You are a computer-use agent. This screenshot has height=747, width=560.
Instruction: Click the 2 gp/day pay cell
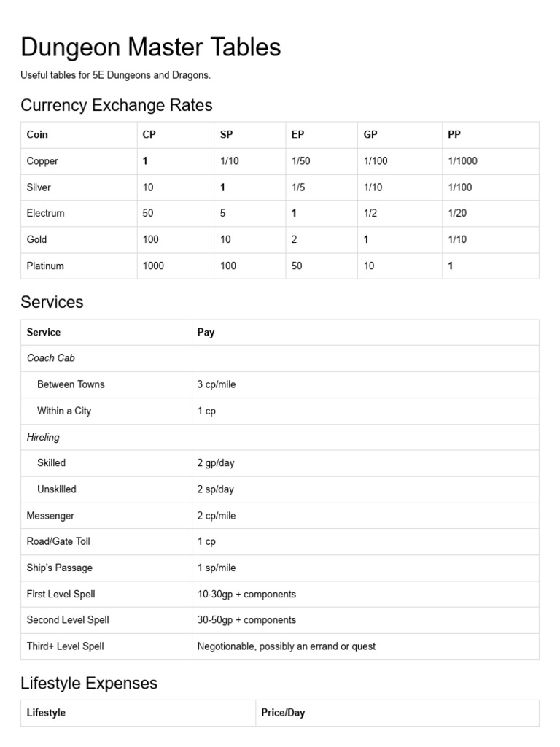(216, 463)
